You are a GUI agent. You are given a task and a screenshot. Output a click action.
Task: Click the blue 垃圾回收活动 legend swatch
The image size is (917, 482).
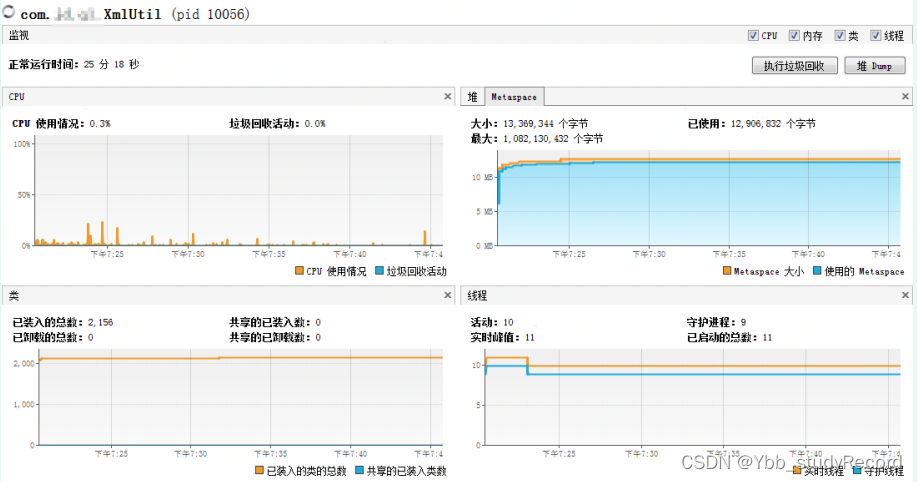pyautogui.click(x=379, y=271)
